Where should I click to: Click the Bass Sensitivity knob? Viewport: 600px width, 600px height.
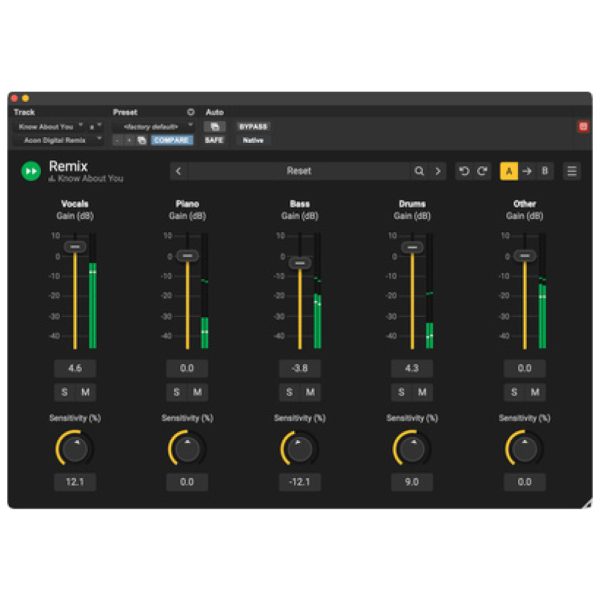point(300,448)
